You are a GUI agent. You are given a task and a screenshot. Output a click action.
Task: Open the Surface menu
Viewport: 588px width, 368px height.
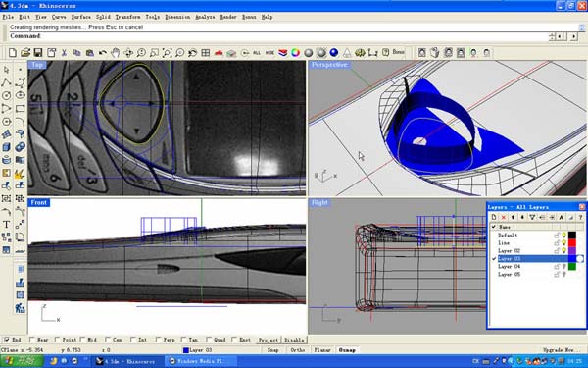(81, 17)
